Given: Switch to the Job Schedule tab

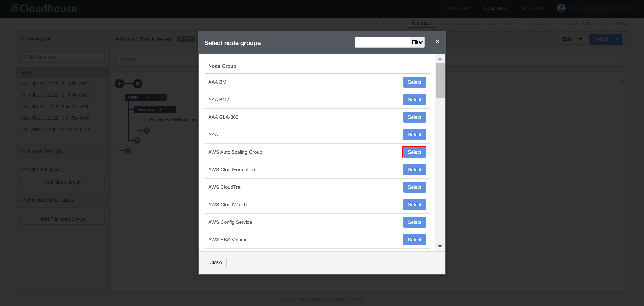Looking at the screenshot, I should point(460,23).
